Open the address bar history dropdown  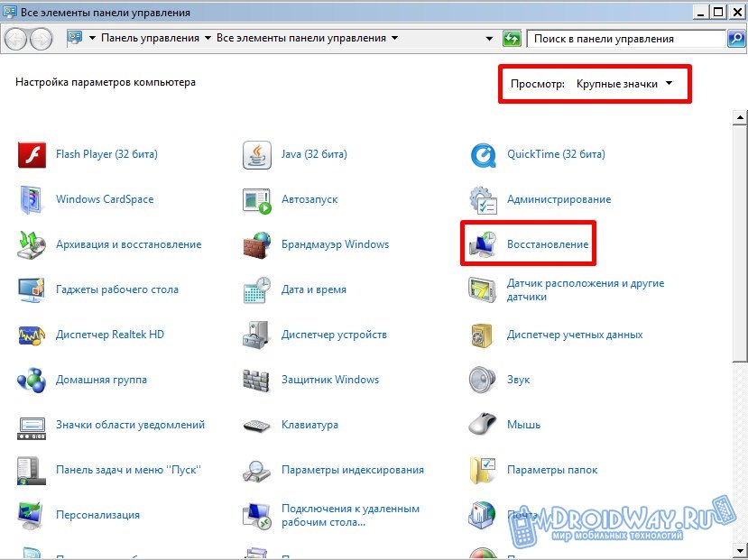point(489,39)
